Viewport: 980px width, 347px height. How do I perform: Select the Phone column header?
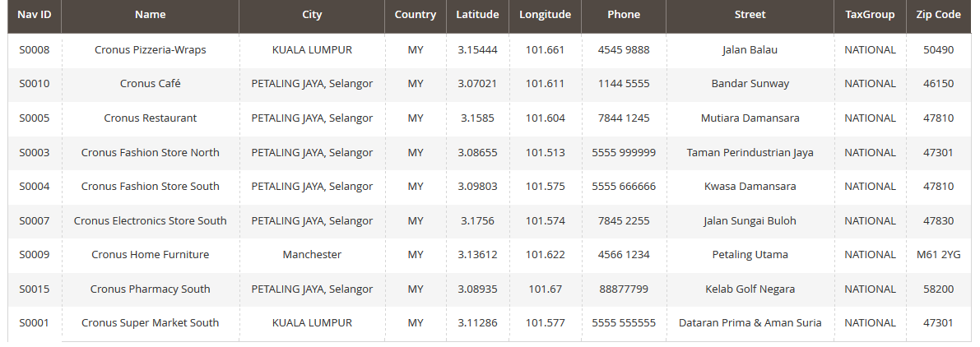[x=624, y=15]
